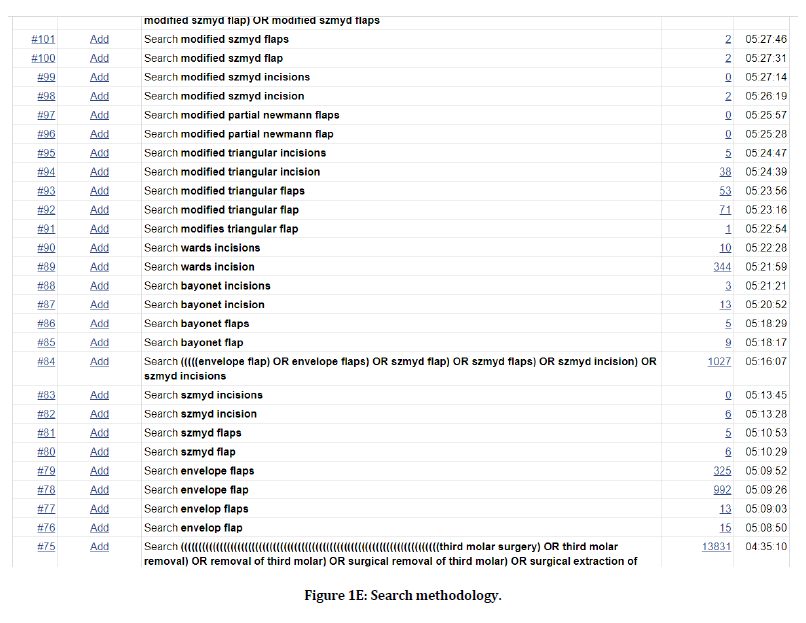Open 38 results for modified triangular incision
The height and width of the screenshot is (623, 806).
pyautogui.click(x=725, y=172)
